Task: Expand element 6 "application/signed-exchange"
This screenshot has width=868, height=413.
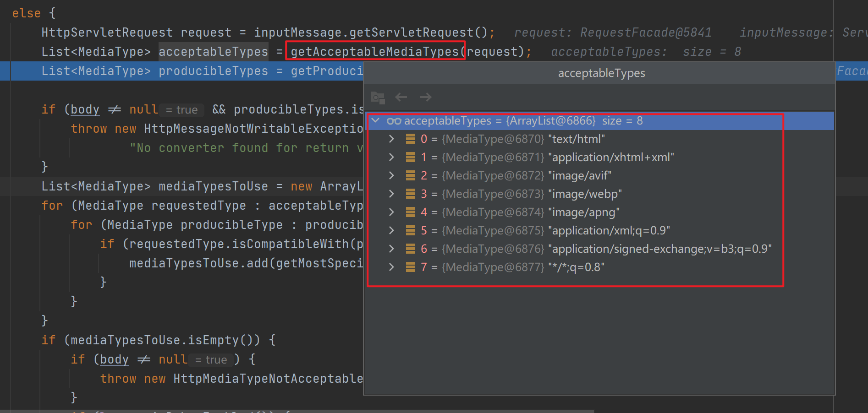Action: [391, 249]
